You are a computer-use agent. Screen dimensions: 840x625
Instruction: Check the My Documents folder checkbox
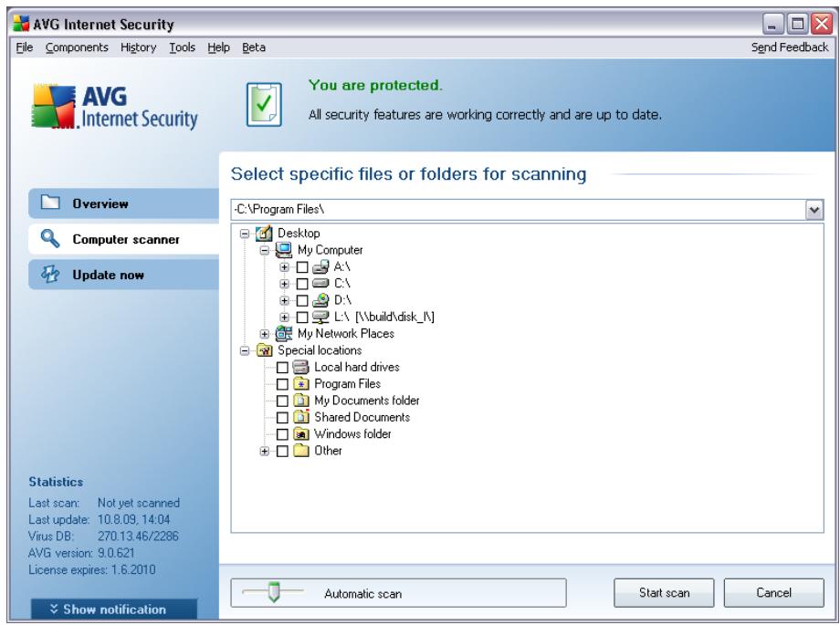(282, 401)
